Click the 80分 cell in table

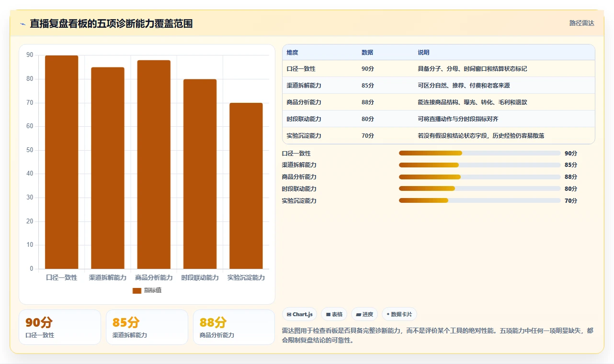[386, 119]
